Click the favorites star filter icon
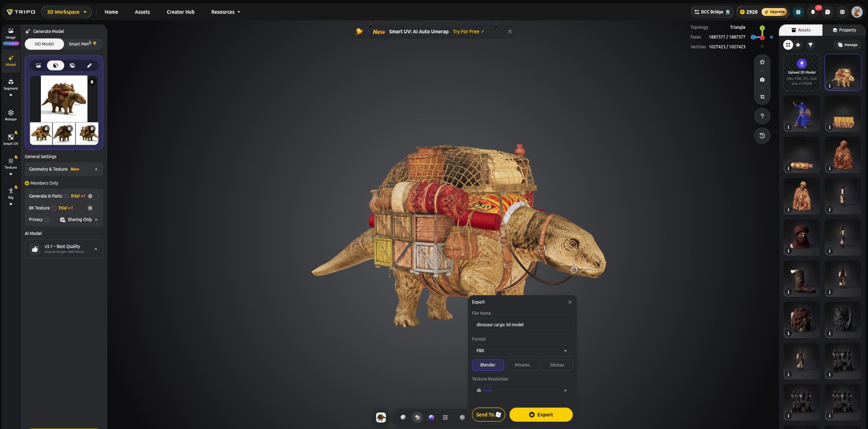The image size is (868, 429). (x=798, y=45)
